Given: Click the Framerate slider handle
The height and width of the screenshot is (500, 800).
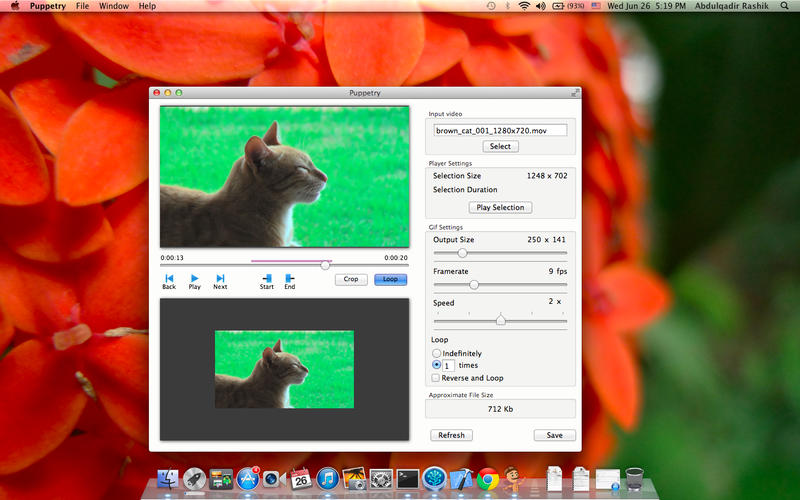Looking at the screenshot, I should pyautogui.click(x=474, y=285).
